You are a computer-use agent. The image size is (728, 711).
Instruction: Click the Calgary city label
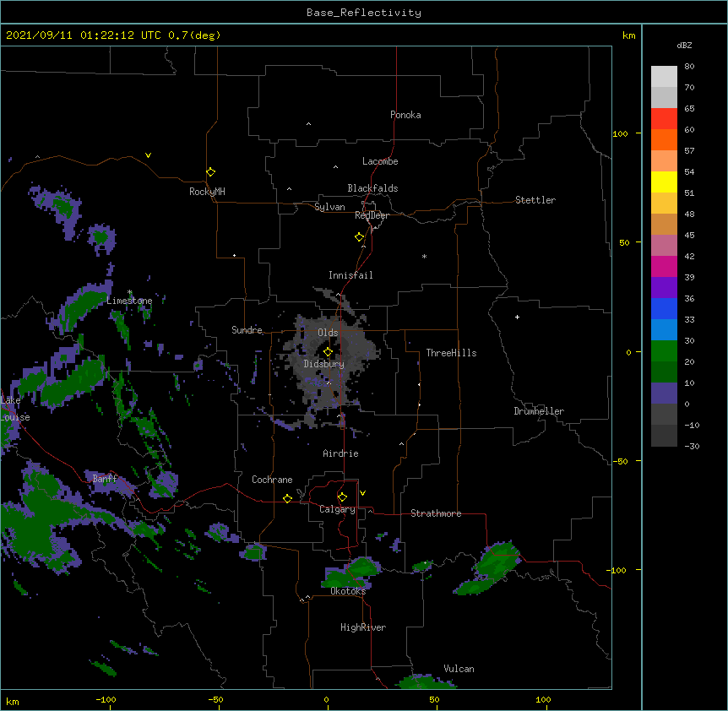337,509
